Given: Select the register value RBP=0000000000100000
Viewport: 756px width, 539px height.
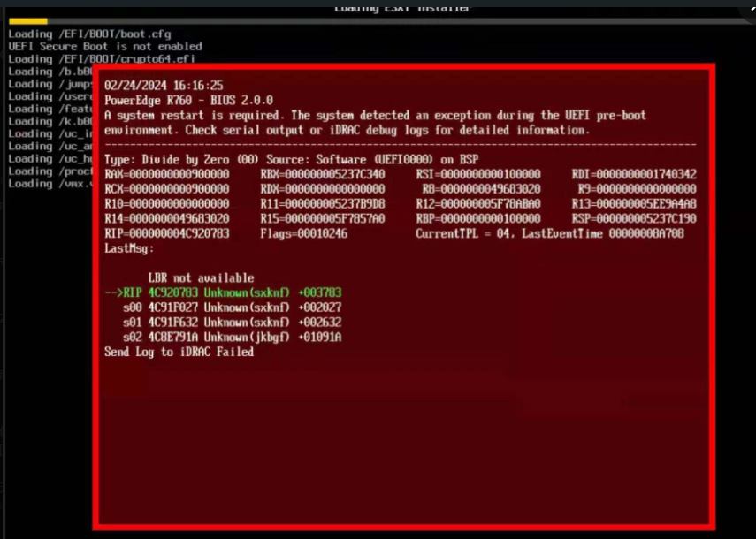Looking at the screenshot, I should 478,219.
